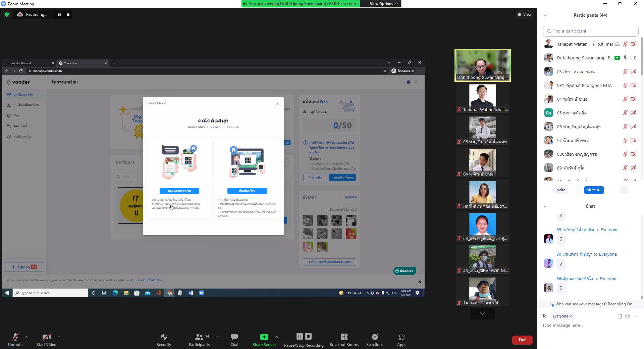The image size is (644, 349).
Task: Expand participants options arrow in toolbar
Action: tap(217, 337)
